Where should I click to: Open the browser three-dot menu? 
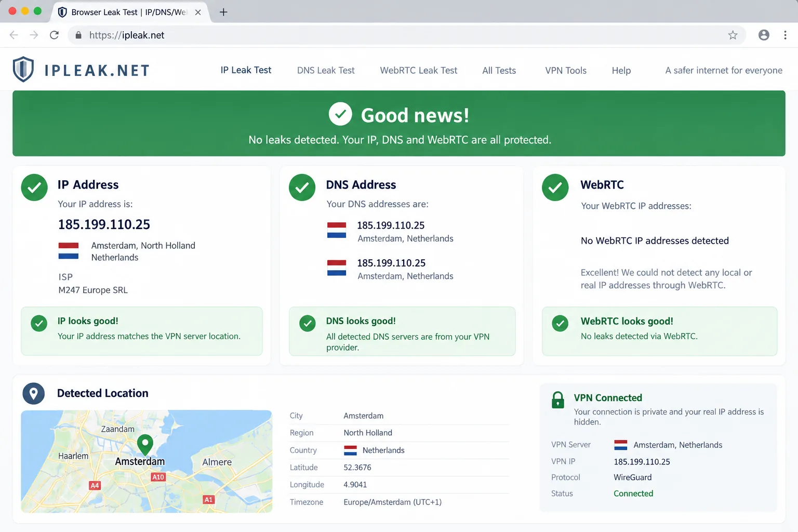[785, 35]
